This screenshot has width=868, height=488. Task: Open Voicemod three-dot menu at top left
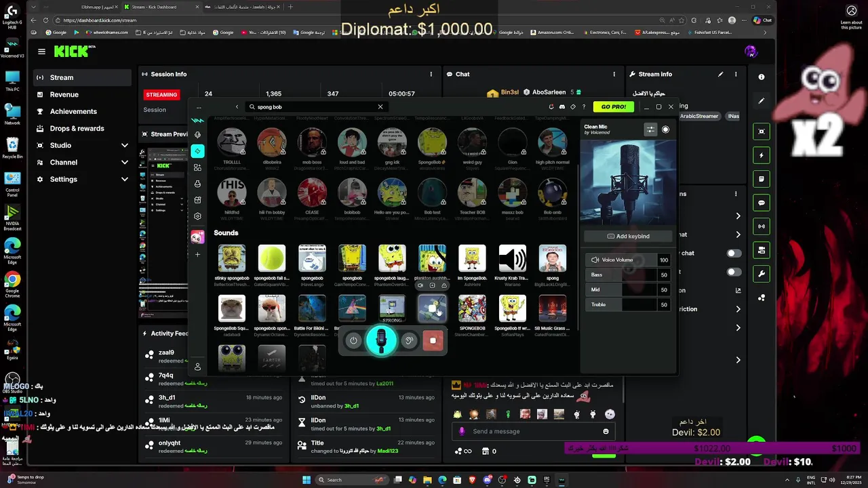(x=199, y=107)
